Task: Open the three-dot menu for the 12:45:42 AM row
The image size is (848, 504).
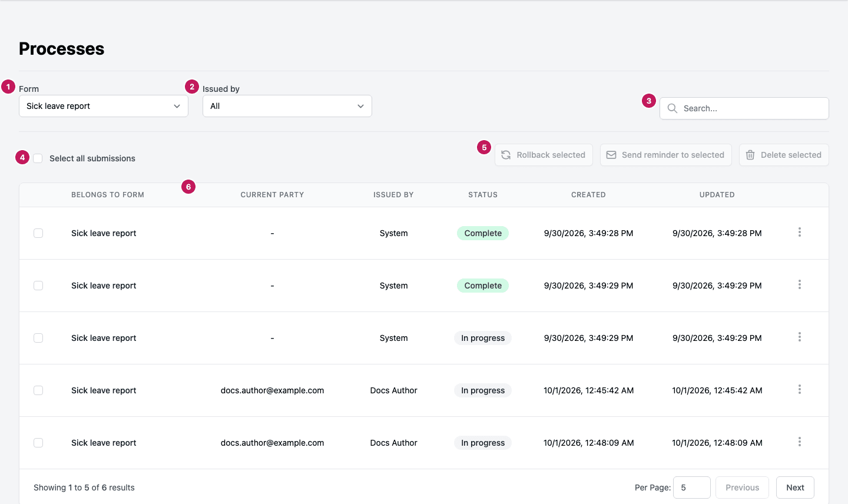Action: pos(800,390)
